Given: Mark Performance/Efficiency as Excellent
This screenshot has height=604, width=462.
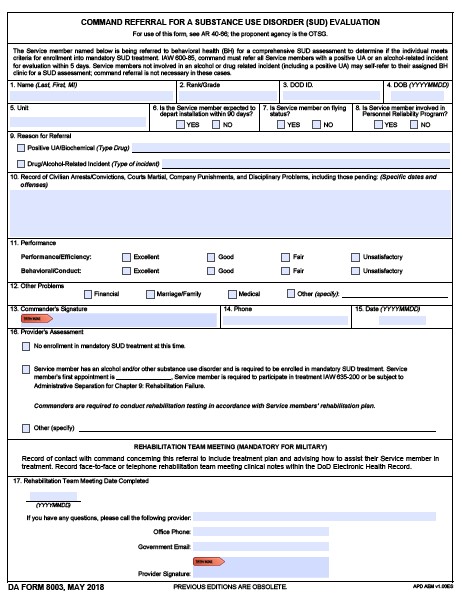Looking at the screenshot, I should tap(126, 257).
